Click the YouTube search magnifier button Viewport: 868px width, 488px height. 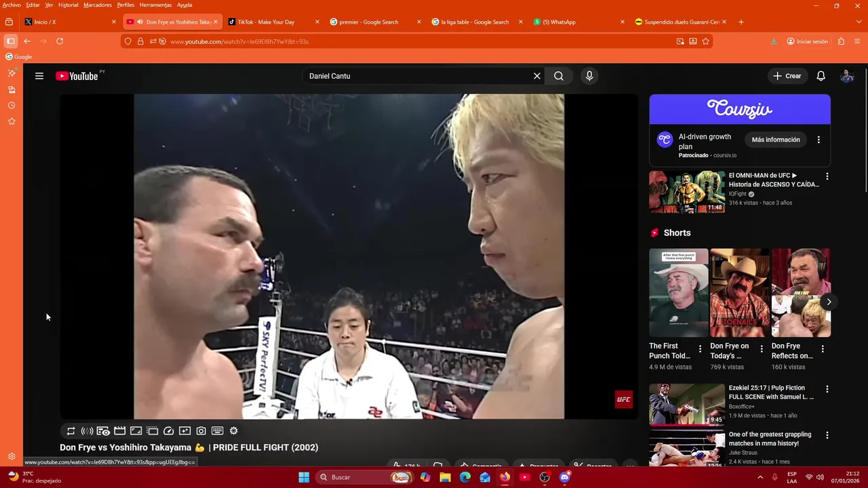click(x=559, y=76)
